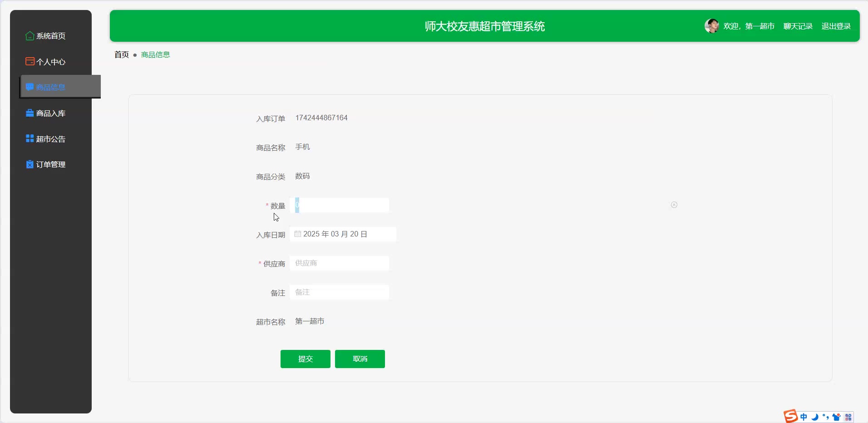This screenshot has width=868, height=423.
Task: Click the 商品名称 field label
Action: click(271, 148)
